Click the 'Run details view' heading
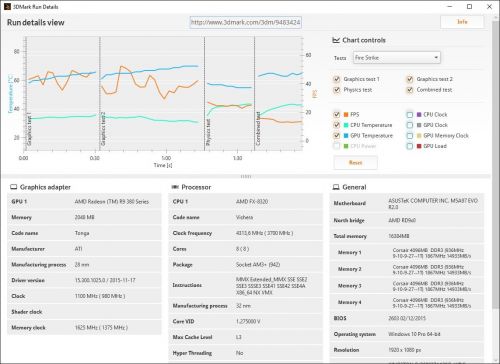Screen dimensions: 500x364 (x=36, y=23)
